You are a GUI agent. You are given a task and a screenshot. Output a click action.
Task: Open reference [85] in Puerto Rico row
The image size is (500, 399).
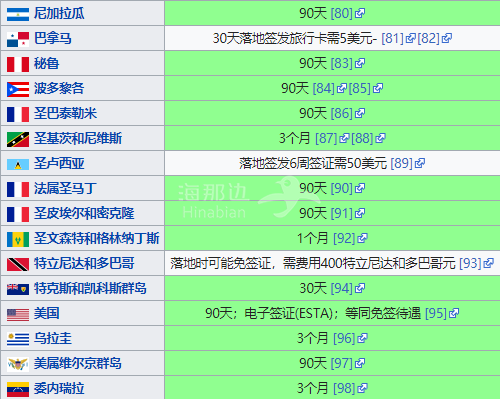[360, 88]
